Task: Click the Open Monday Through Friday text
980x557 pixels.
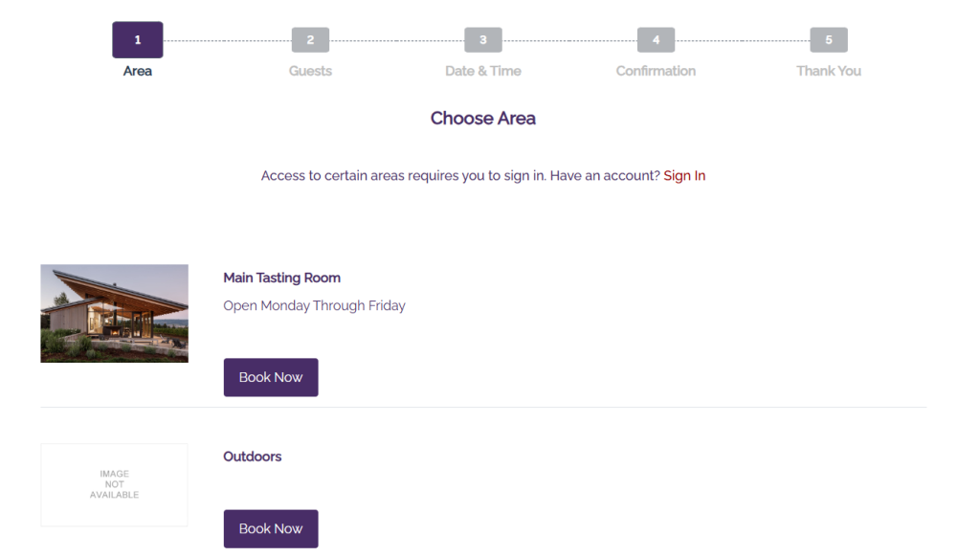Action: tap(314, 306)
